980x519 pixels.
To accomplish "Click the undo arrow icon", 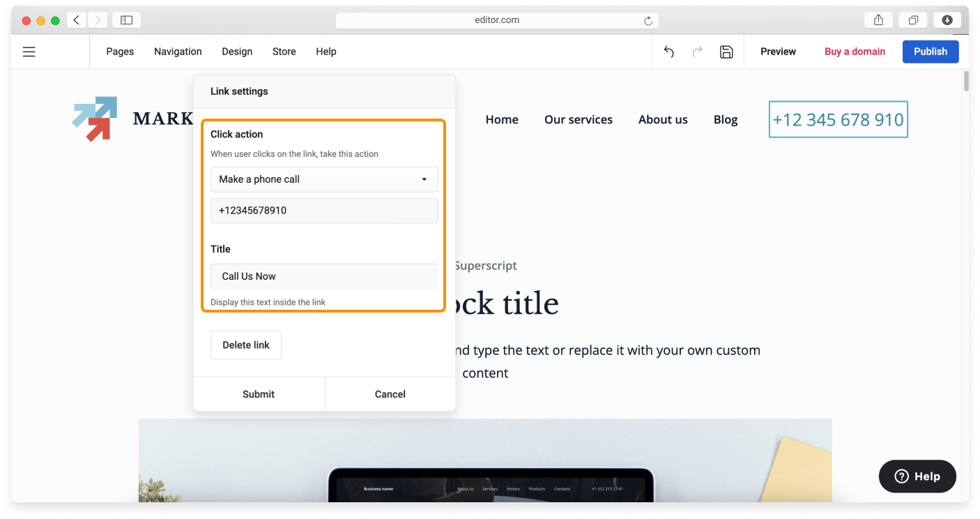I will pyautogui.click(x=668, y=52).
